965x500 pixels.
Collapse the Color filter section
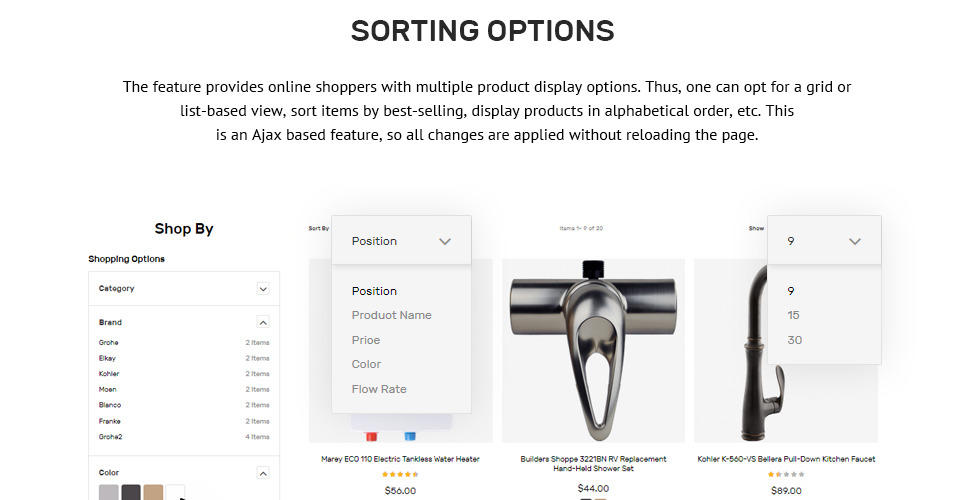click(x=263, y=473)
